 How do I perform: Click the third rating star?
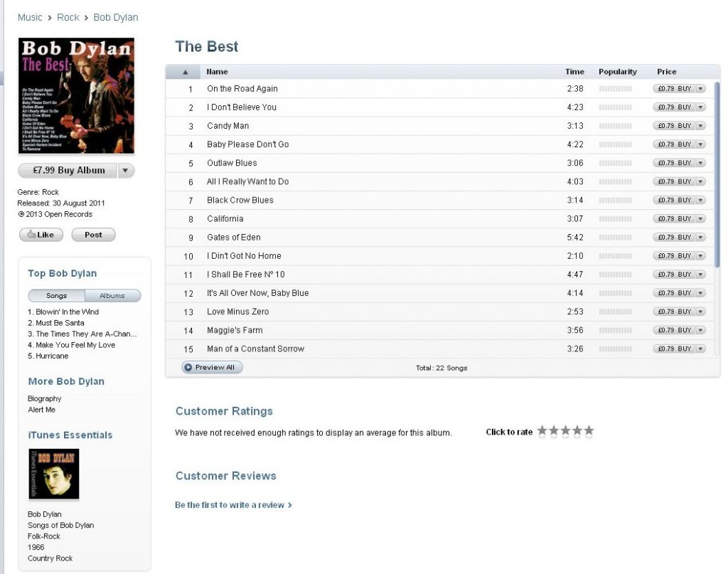tap(565, 431)
